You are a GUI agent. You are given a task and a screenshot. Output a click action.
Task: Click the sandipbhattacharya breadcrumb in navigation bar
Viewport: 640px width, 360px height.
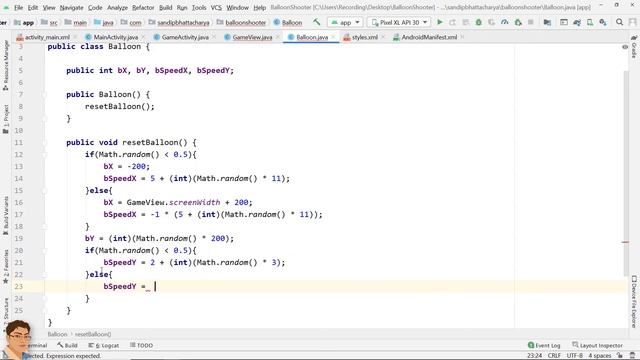[179, 22]
